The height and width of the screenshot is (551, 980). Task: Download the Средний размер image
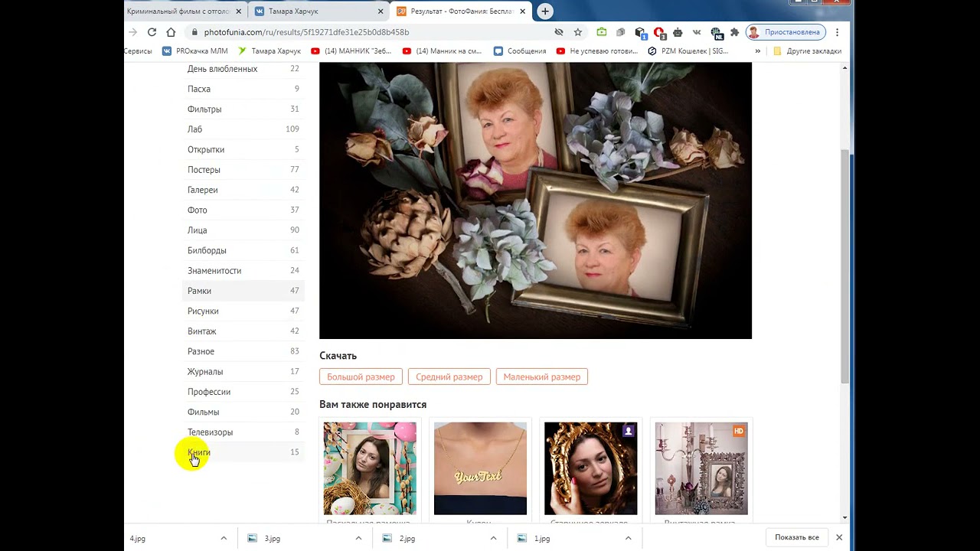[449, 377]
